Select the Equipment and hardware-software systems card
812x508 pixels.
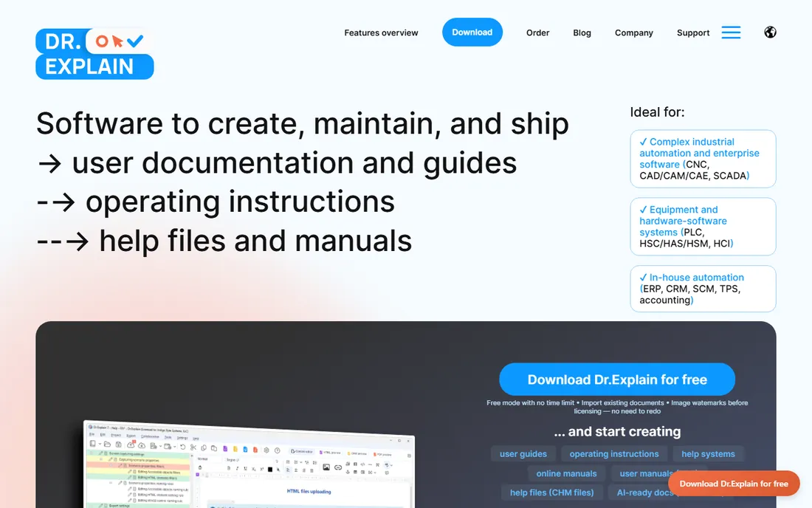(703, 227)
